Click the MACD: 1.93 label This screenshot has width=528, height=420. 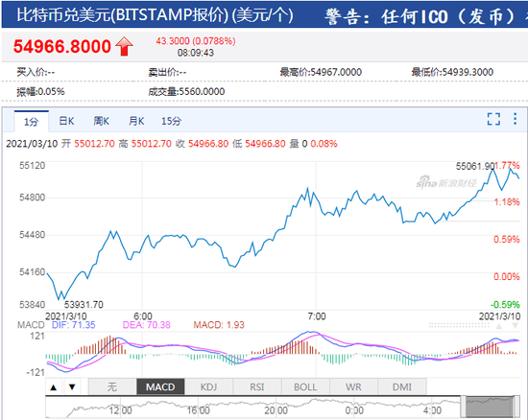click(x=219, y=325)
